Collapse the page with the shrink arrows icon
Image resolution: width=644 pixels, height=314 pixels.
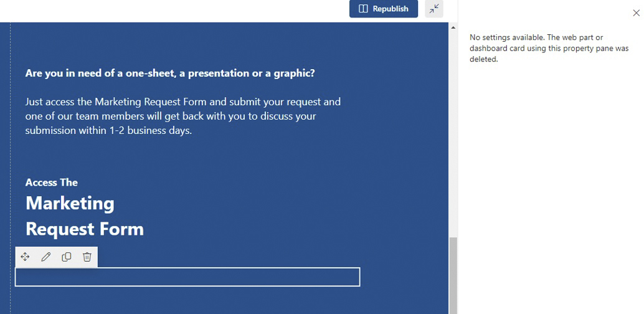coord(434,9)
